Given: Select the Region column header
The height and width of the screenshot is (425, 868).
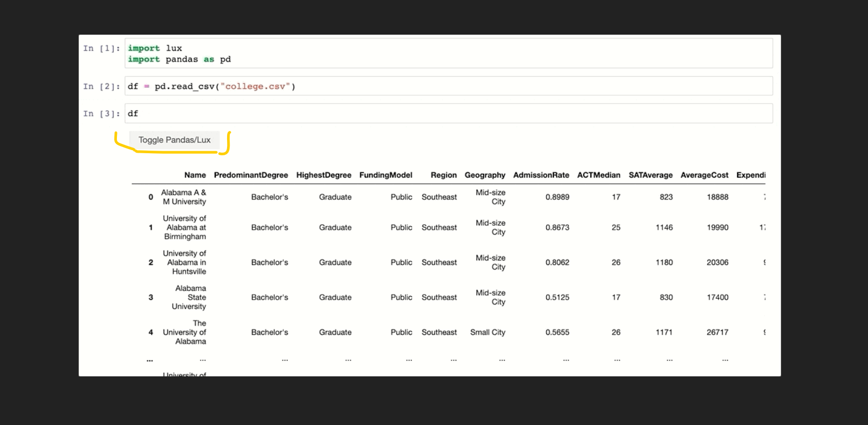Looking at the screenshot, I should coord(444,175).
